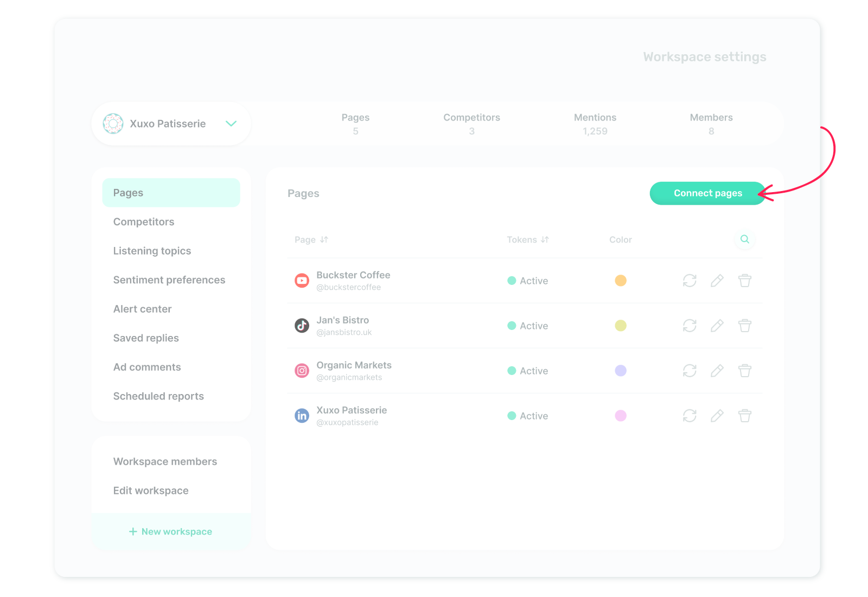Image resolution: width=868 pixels, height=597 pixels.
Task: Click Active status of Xuxo Patisserie page
Action: 528,416
